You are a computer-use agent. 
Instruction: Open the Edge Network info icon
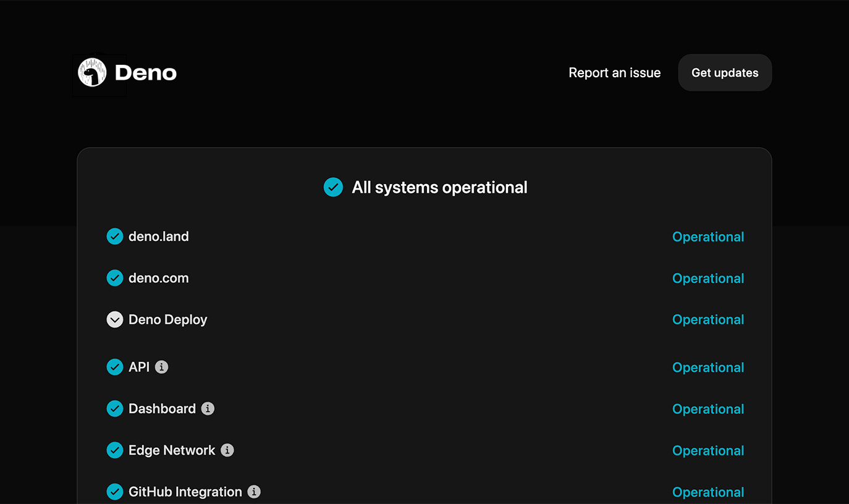227,450
